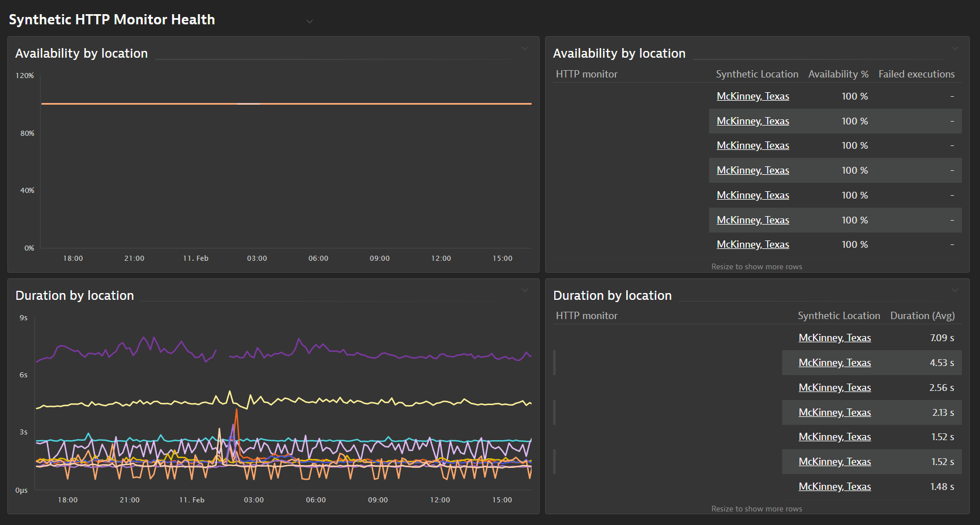This screenshot has height=525, width=980.
Task: Click the 15:00 label on the duration chart
Action: click(502, 500)
